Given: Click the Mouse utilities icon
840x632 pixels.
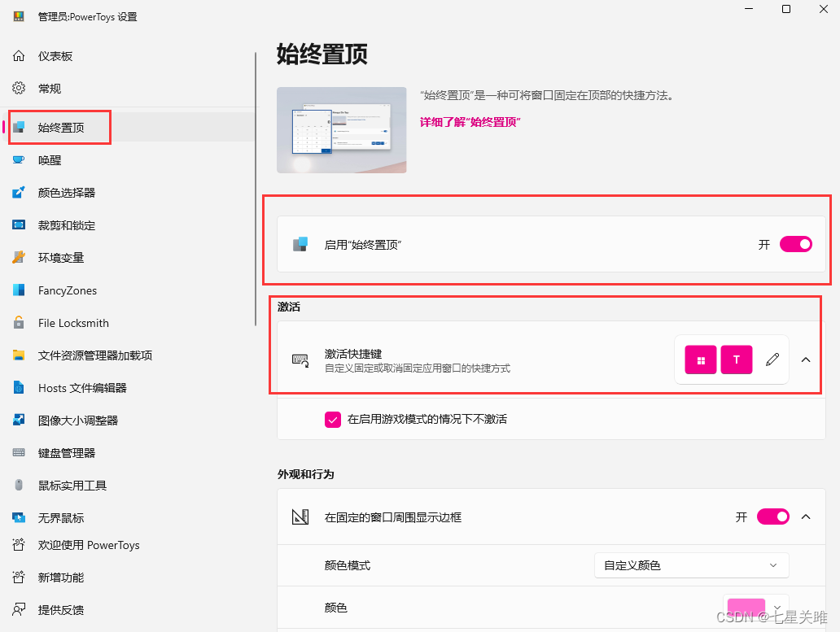Looking at the screenshot, I should (x=19, y=486).
